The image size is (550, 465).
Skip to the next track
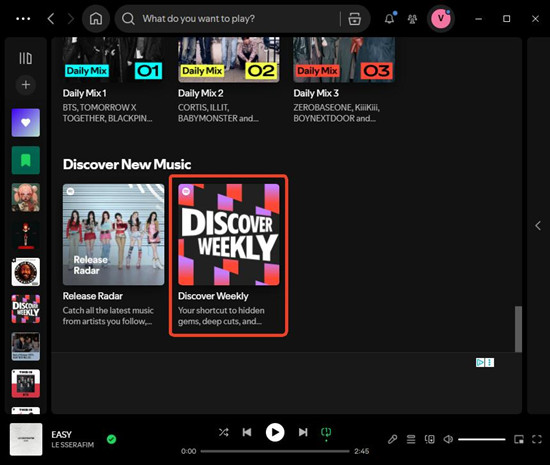(x=303, y=432)
